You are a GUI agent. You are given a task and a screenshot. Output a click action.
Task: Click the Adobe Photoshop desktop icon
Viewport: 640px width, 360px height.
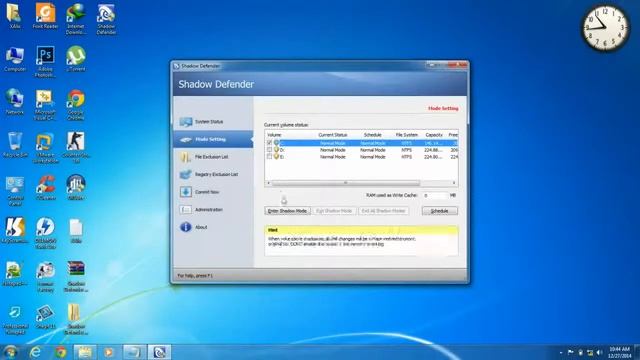point(45,62)
